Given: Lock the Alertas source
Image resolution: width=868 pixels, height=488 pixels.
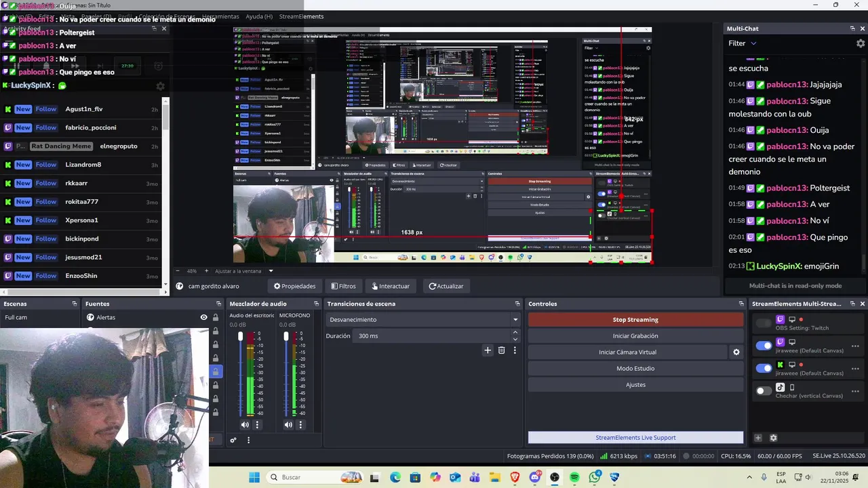Looking at the screenshot, I should click(216, 317).
